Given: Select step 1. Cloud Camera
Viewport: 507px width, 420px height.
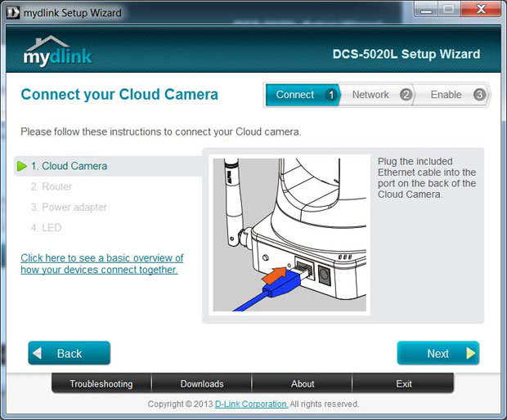Looking at the screenshot, I should click(108, 166).
